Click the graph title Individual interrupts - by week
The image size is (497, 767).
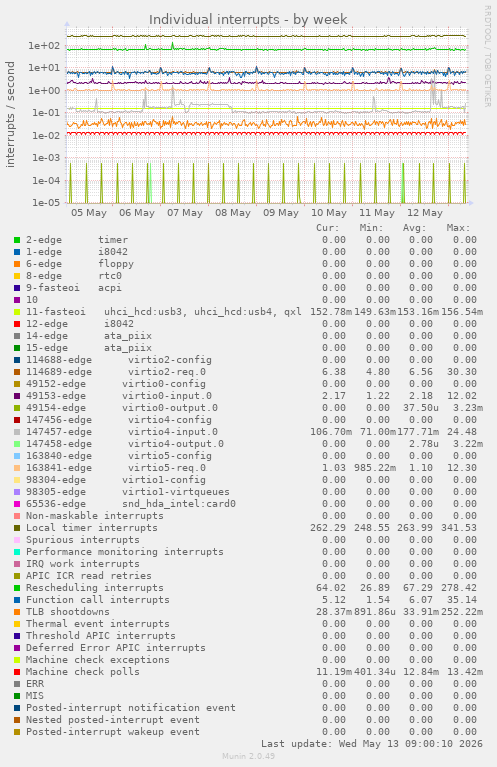[248, 20]
